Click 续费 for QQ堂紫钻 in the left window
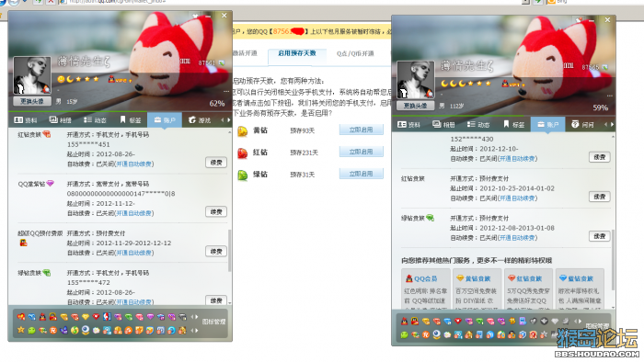 pos(216,212)
